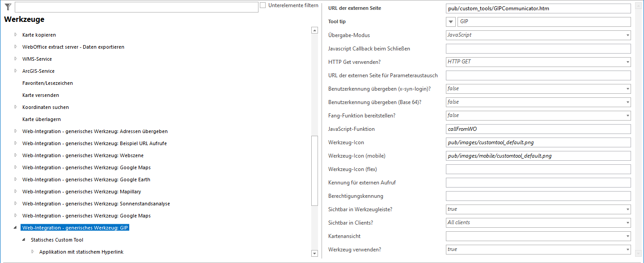Screen dimensions: 644x263
Task: Collapse the Statisches Custom Tool node
Action: tap(23, 240)
